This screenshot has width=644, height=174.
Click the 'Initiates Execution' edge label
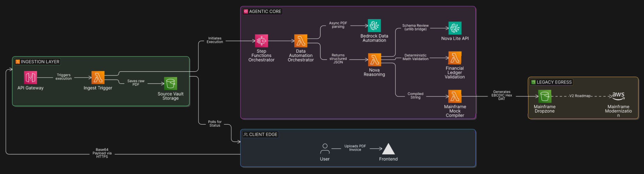(x=215, y=40)
